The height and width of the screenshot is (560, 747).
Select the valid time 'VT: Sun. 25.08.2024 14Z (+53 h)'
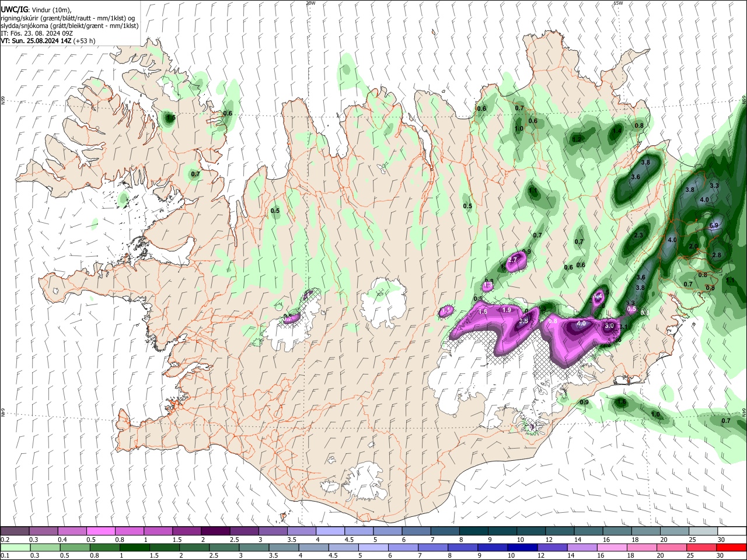[48, 41]
